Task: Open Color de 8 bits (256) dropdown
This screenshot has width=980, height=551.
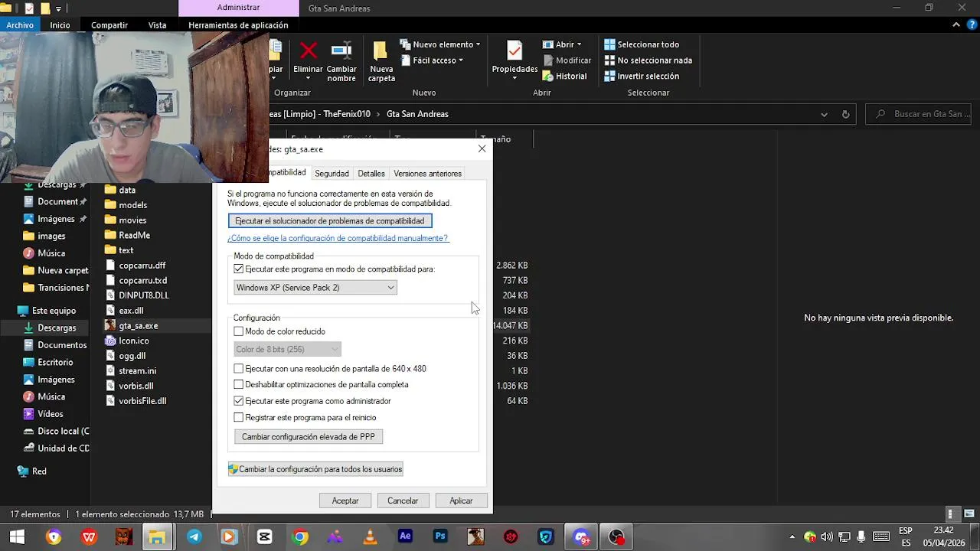Action: [287, 349]
